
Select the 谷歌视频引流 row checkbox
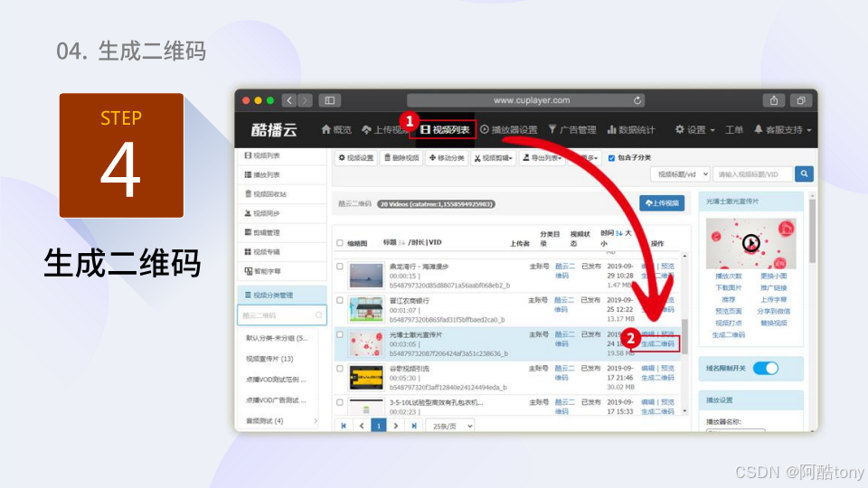click(x=340, y=369)
